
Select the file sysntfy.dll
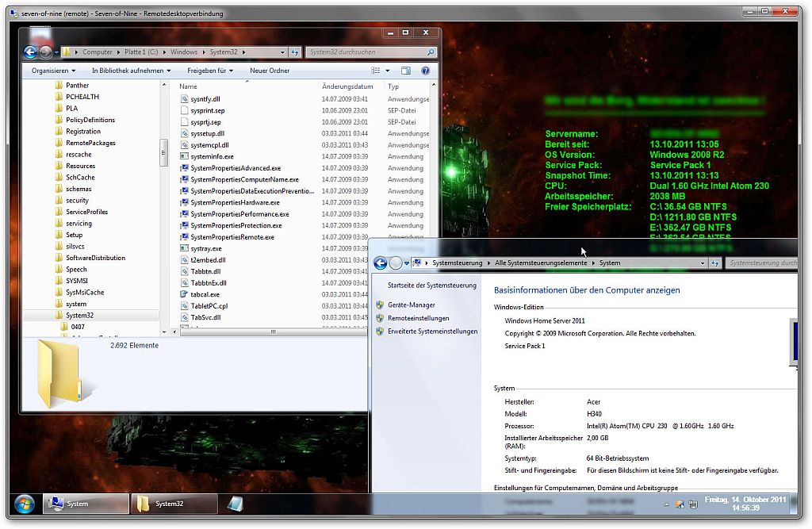(x=205, y=99)
